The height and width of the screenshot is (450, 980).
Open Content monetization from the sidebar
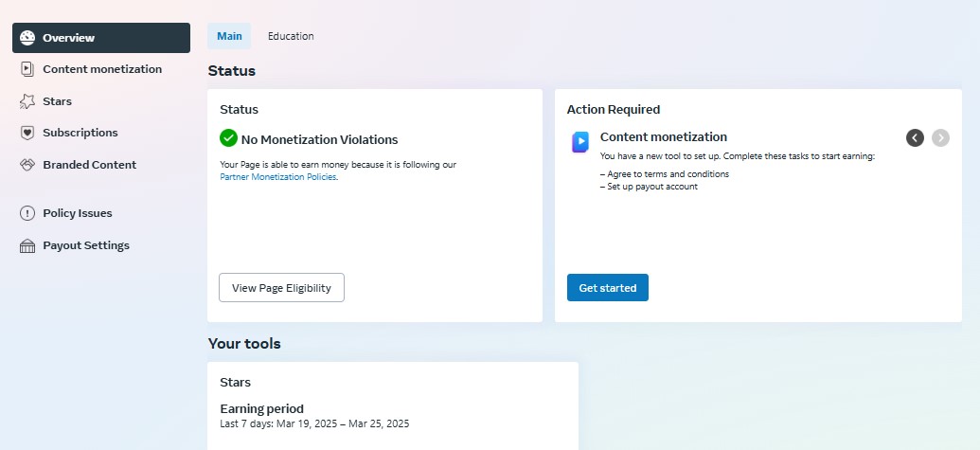101,69
